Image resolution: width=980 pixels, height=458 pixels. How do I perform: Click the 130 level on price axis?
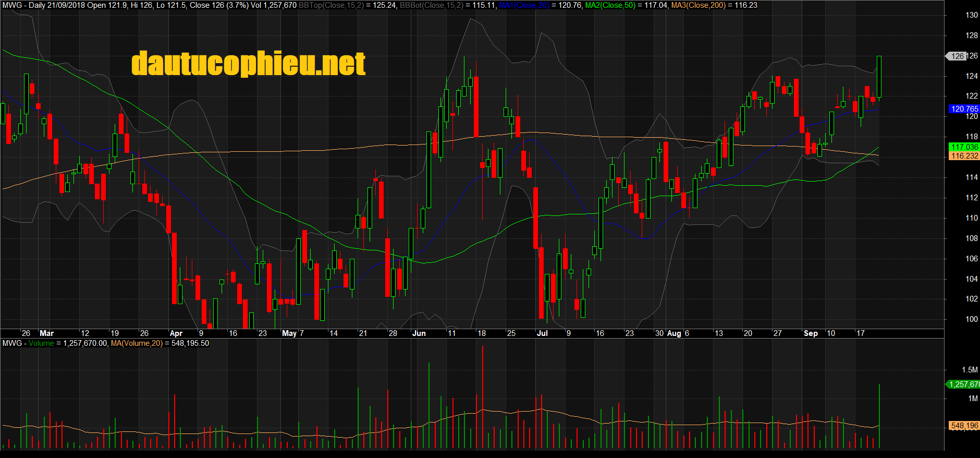972,15
